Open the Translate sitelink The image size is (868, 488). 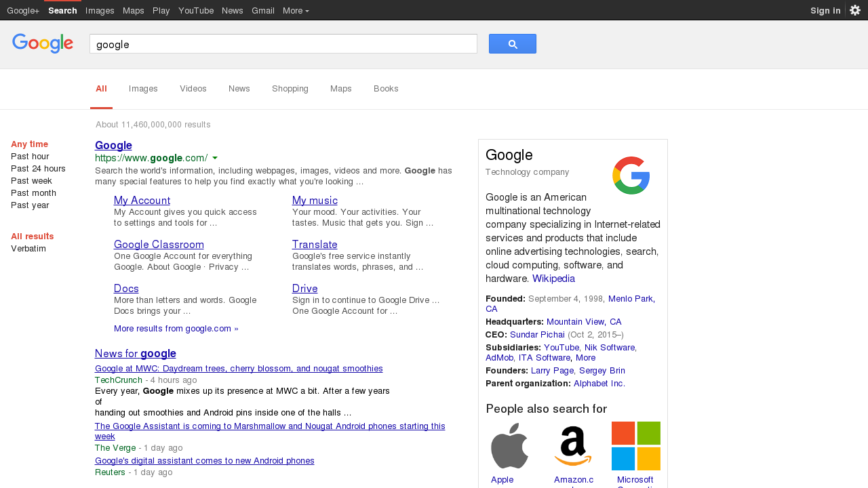(x=315, y=245)
